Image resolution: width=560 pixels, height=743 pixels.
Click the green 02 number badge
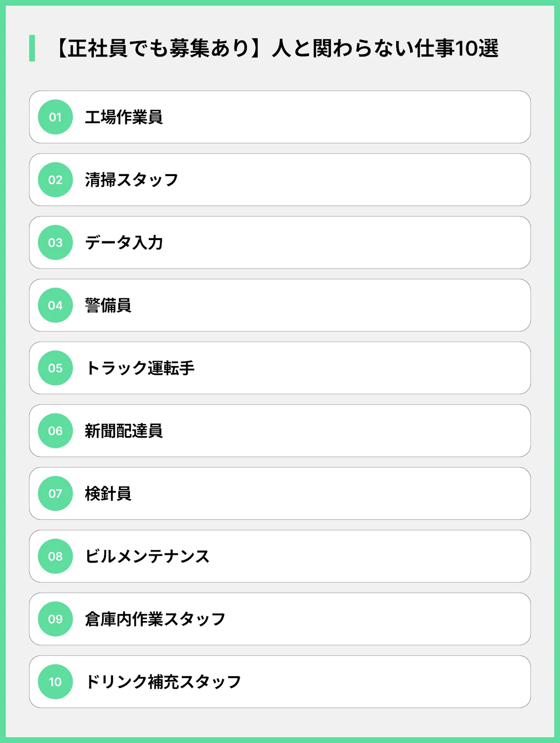coord(55,180)
